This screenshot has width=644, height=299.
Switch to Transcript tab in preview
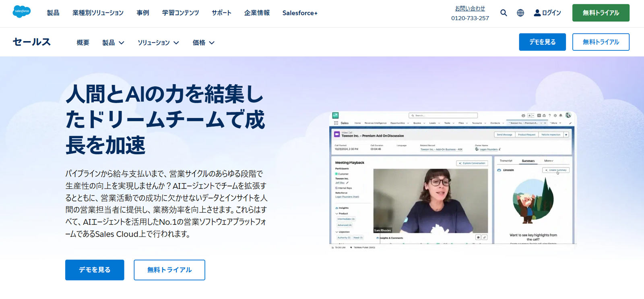point(506,161)
